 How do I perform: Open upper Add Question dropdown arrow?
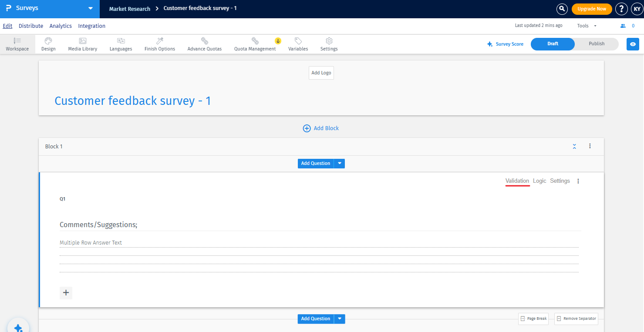339,163
